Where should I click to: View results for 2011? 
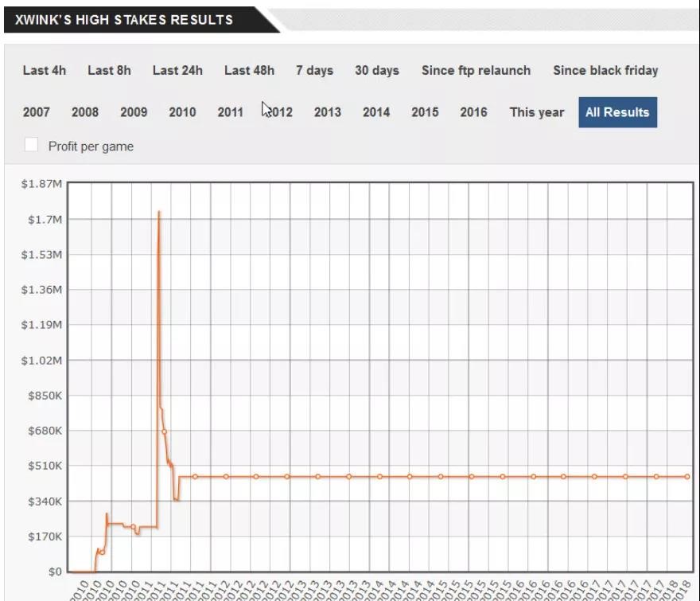coord(231,112)
